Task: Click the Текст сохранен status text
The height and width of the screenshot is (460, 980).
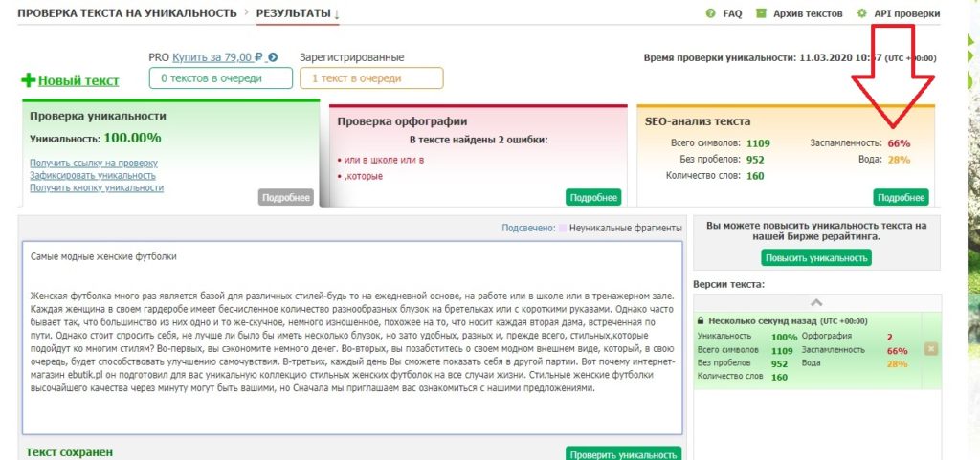Action: 69,452
